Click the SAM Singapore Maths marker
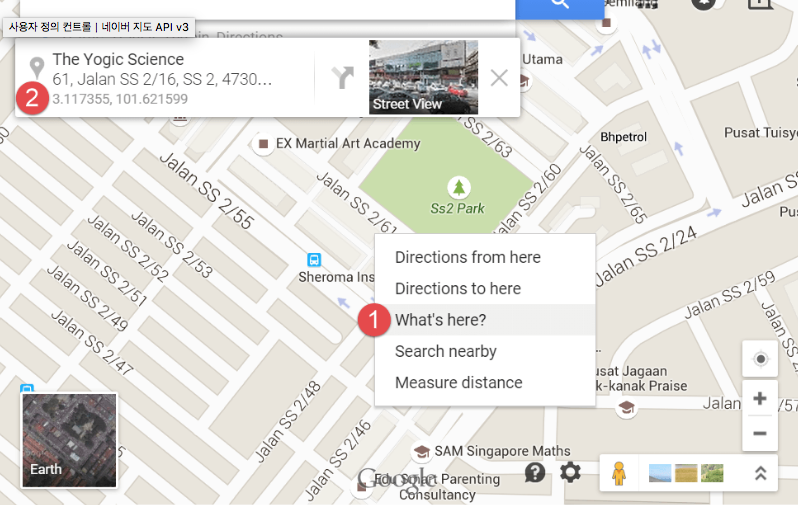 (x=421, y=451)
